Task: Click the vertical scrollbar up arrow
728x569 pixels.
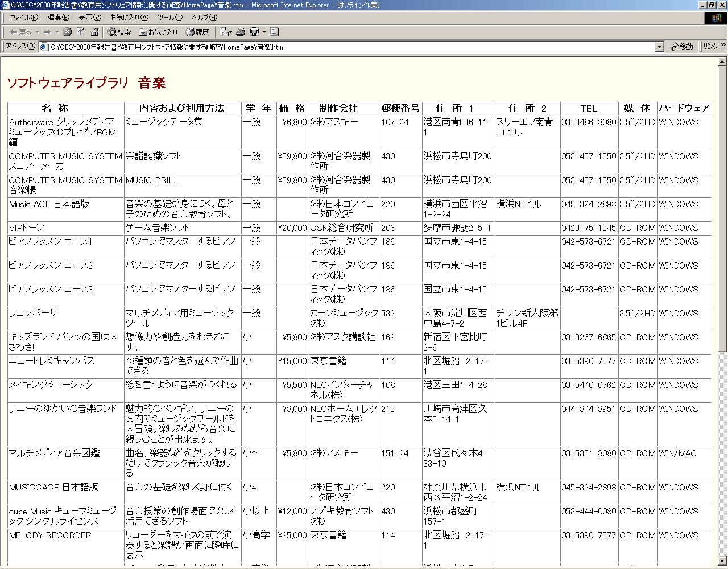Action: point(722,61)
